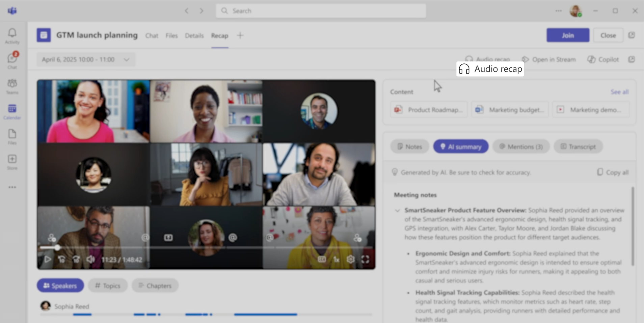The image size is (644, 323).
Task: Change playback speed 1x
Action: click(336, 260)
